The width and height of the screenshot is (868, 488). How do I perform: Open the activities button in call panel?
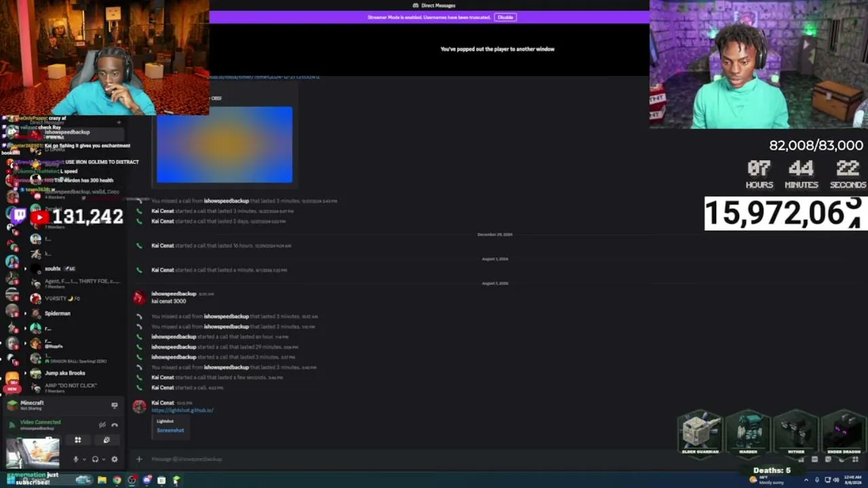78,440
